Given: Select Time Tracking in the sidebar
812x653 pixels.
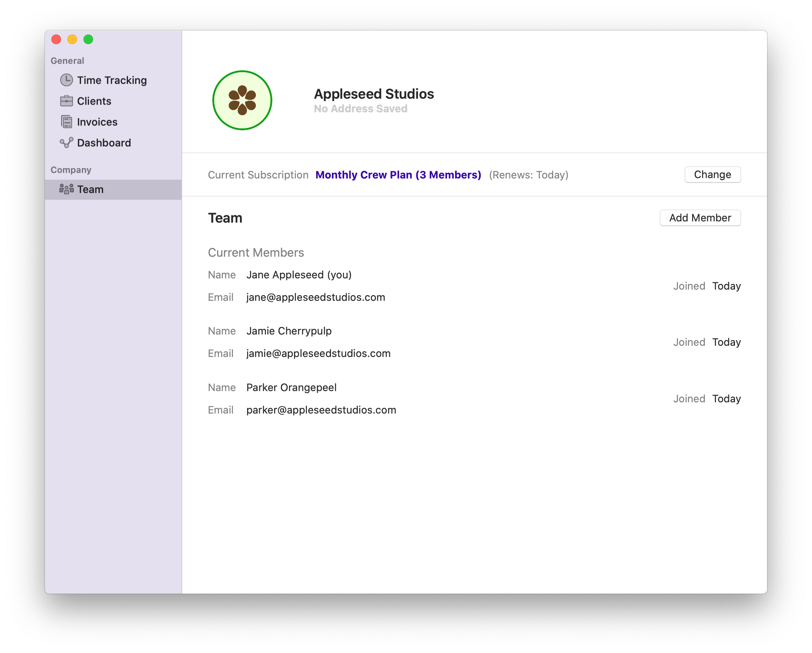Looking at the screenshot, I should (x=112, y=80).
